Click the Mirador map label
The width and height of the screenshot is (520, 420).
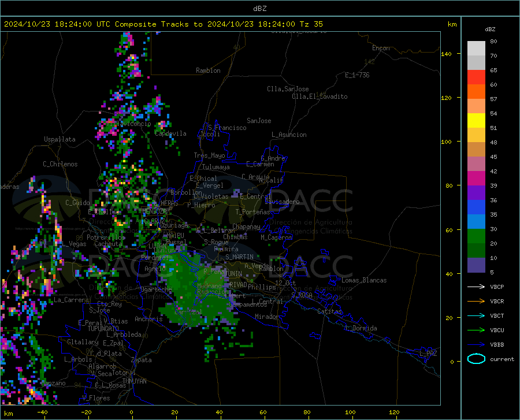tap(267, 317)
